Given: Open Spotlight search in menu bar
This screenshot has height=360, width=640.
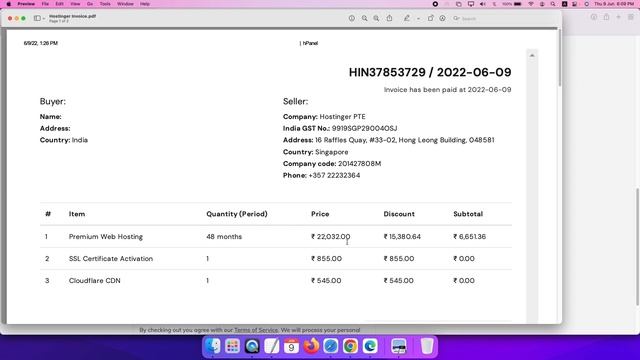Looking at the screenshot, I should click(553, 4).
